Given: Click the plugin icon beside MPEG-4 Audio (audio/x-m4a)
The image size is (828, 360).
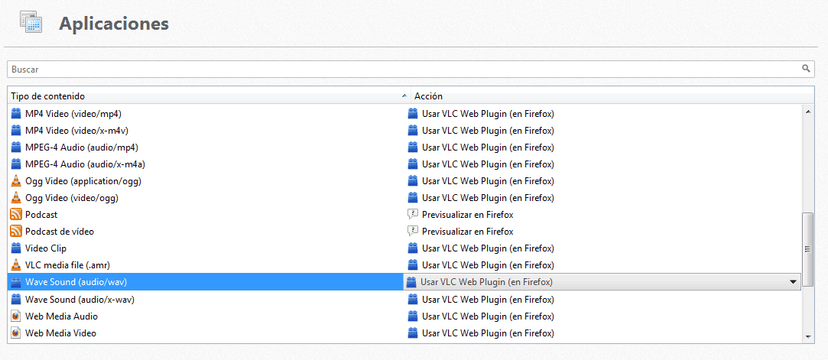Looking at the screenshot, I should pyautogui.click(x=16, y=164).
